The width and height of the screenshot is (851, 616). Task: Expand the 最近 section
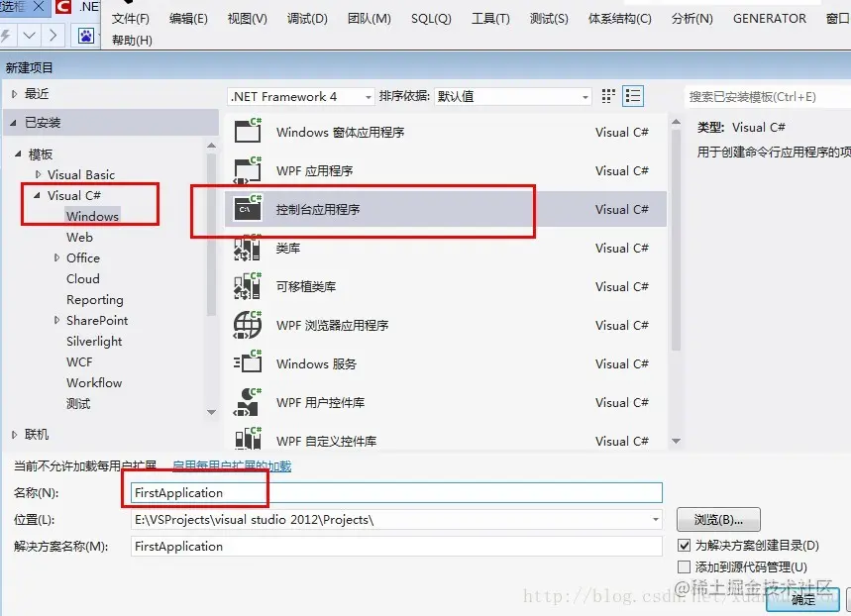(x=15, y=94)
